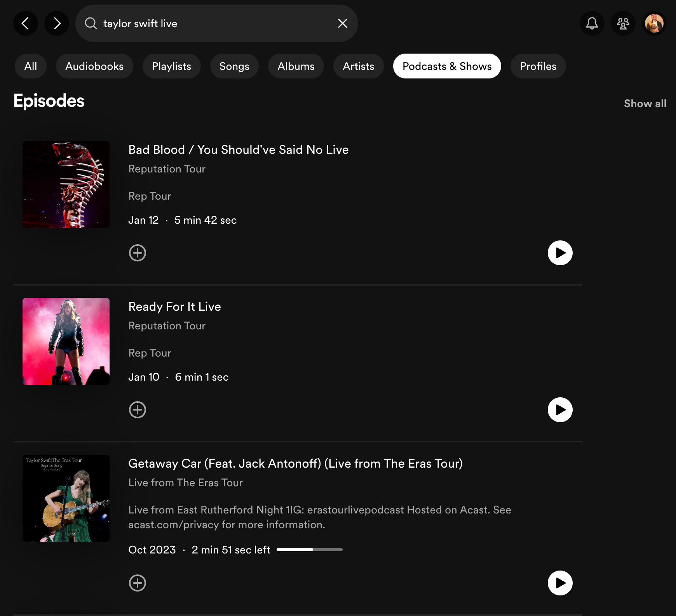Open Reputation Tour show under Bad Blood
Screen dimensions: 676x616
167,169
